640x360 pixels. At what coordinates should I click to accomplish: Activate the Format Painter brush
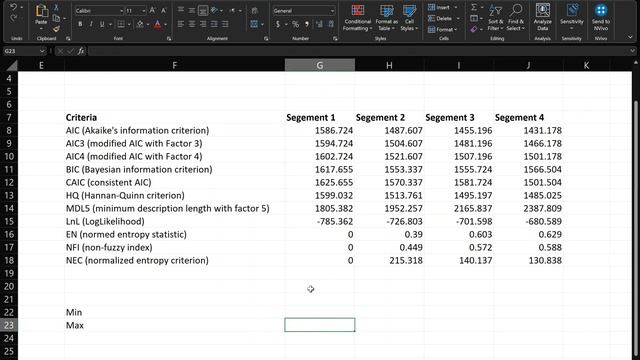coord(56,29)
